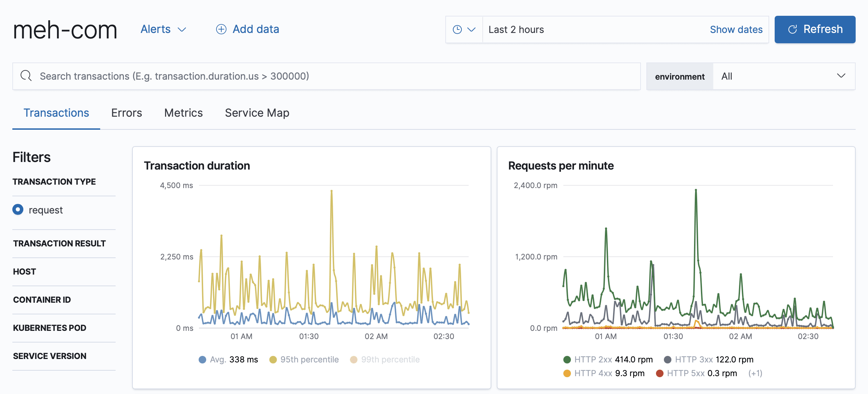Viewport: 868px width, 394px height.
Task: Click the refresh arrow icon
Action: (793, 30)
